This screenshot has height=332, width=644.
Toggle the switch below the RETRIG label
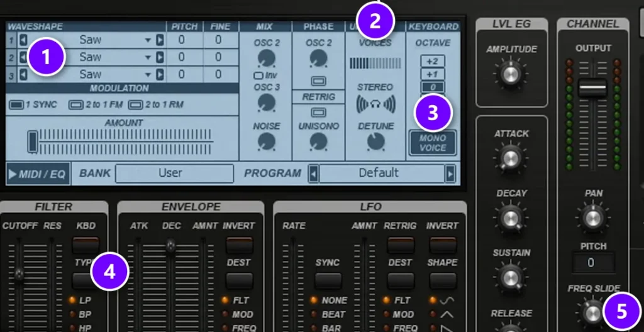(x=318, y=112)
